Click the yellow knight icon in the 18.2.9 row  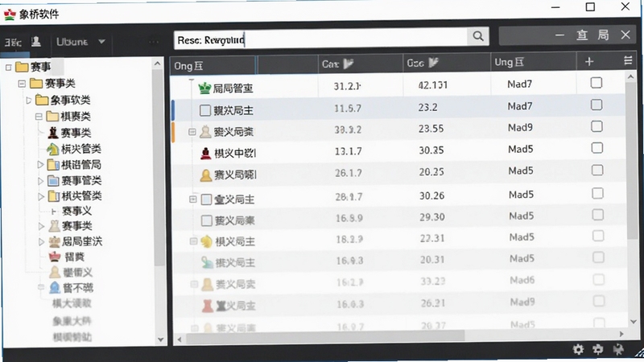(x=207, y=241)
